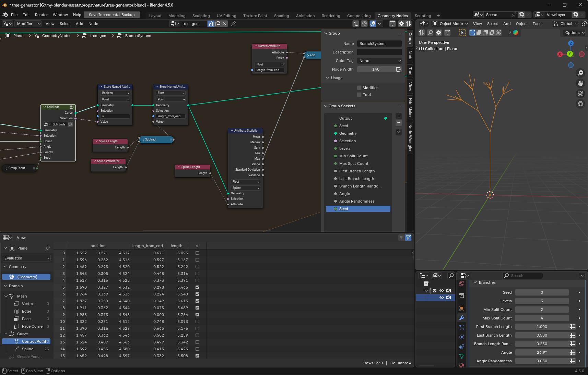The width and height of the screenshot is (588, 375).
Task: Open the Render menu
Action: 41,15
